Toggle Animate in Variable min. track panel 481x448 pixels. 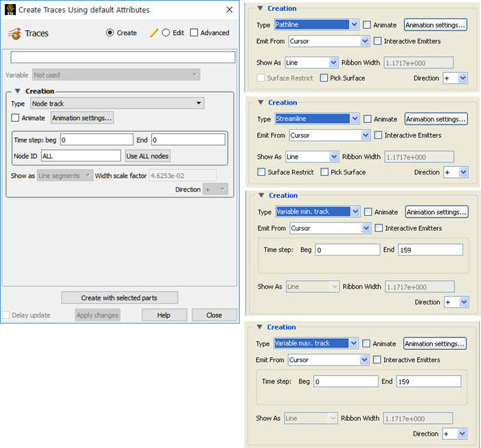click(368, 212)
